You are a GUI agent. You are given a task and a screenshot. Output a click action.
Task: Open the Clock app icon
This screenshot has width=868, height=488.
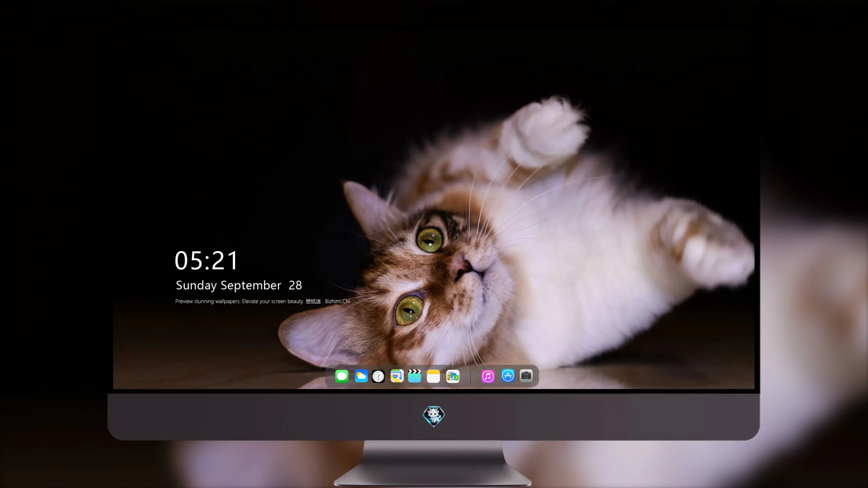pos(378,376)
